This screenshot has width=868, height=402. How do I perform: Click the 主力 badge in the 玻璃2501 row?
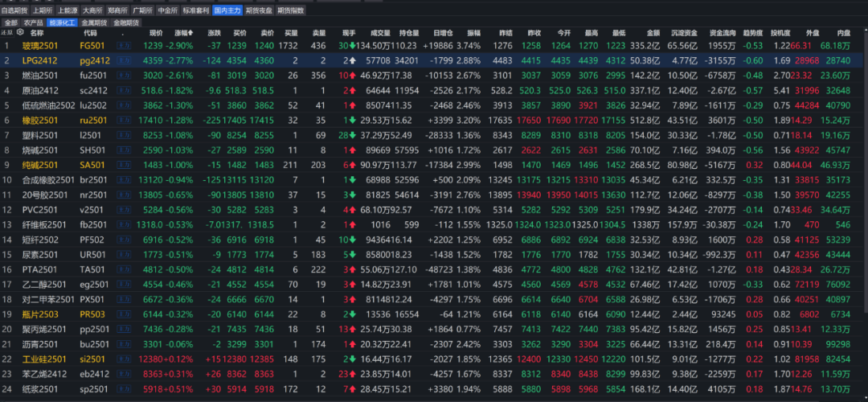[x=122, y=46]
